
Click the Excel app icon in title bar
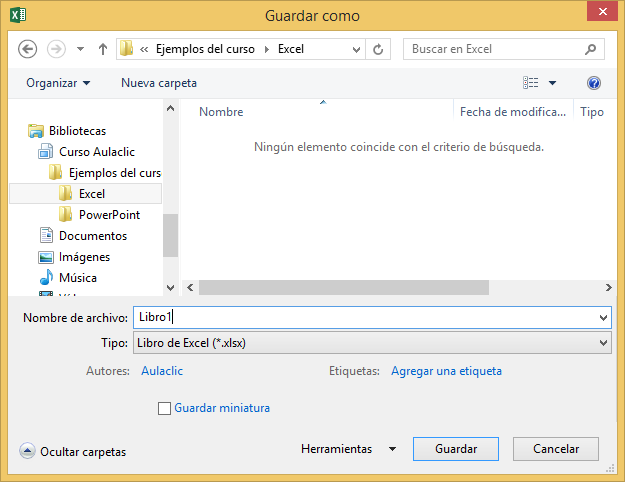pos(17,15)
